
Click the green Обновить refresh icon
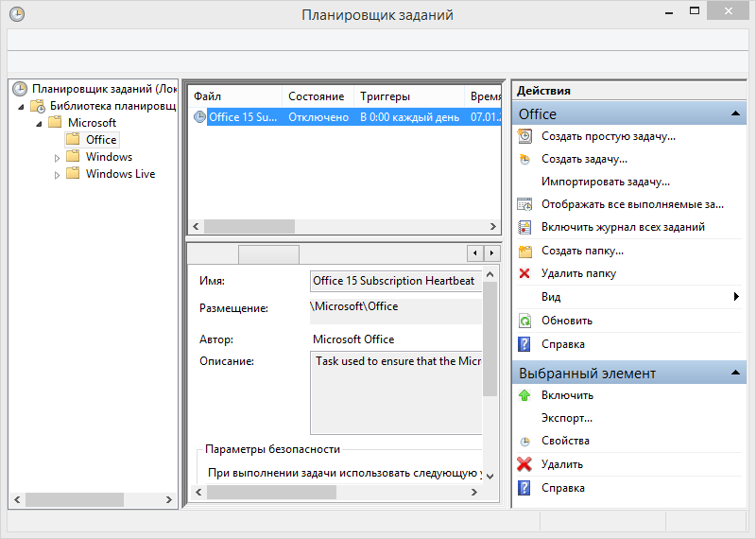click(x=524, y=321)
